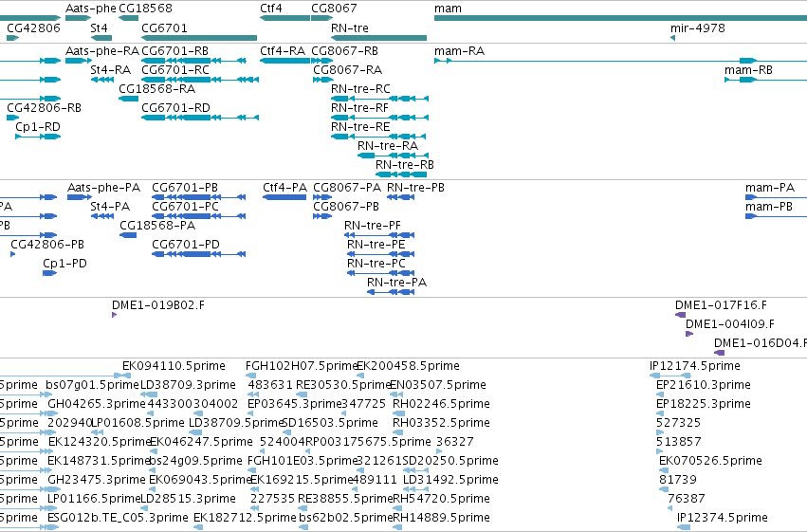Click the EK070526.5prime EST
The image size is (807, 532).
tap(664, 471)
